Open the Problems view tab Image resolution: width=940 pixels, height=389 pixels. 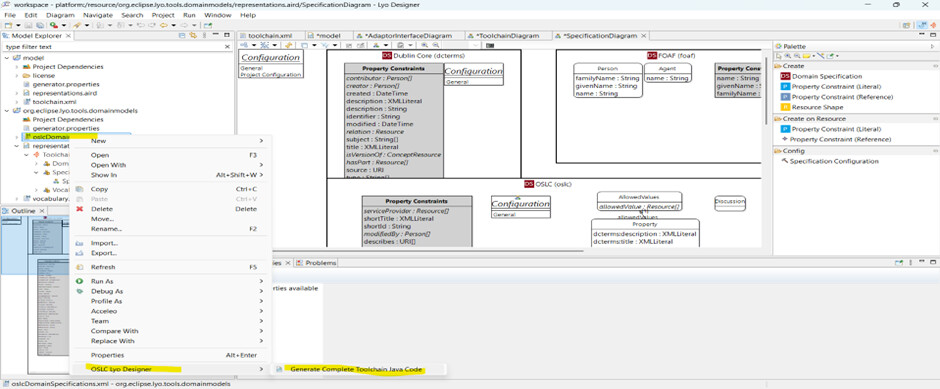(x=317, y=263)
